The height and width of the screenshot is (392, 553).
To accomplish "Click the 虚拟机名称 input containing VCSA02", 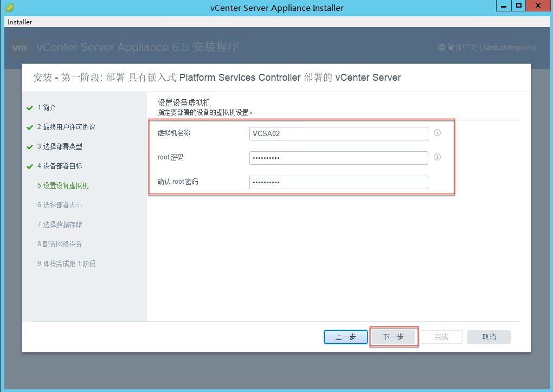I will (x=338, y=133).
